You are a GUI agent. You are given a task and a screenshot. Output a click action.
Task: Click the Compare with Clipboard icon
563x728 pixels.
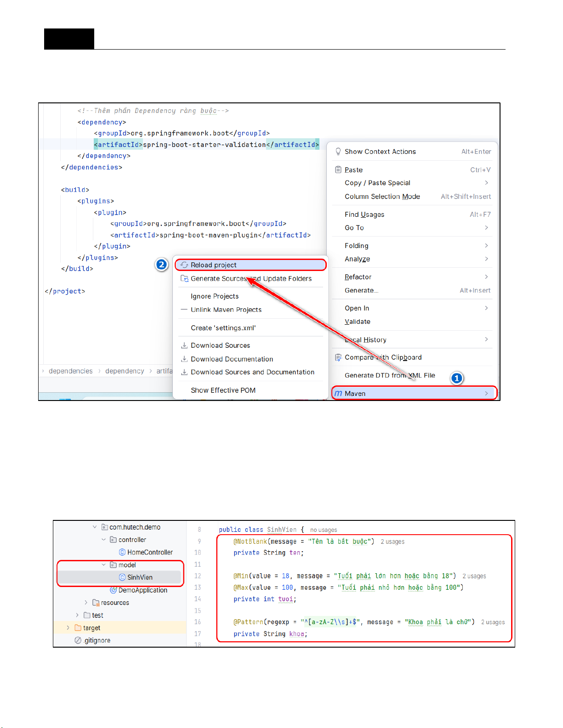point(338,357)
